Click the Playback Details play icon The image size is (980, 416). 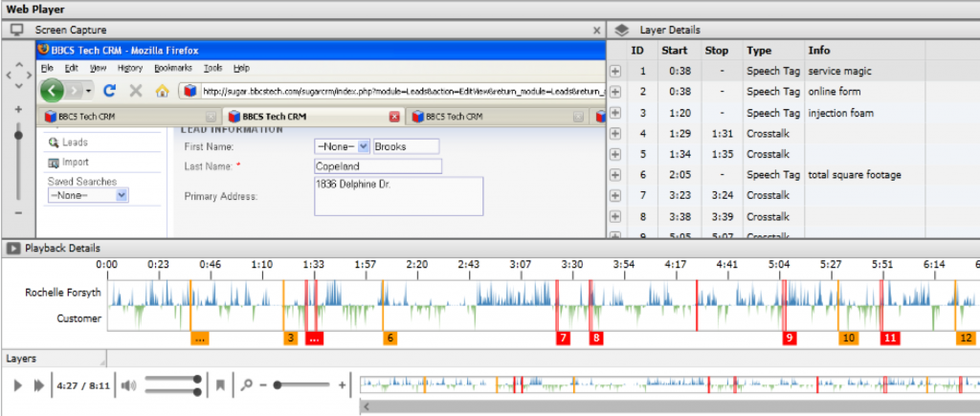11,248
